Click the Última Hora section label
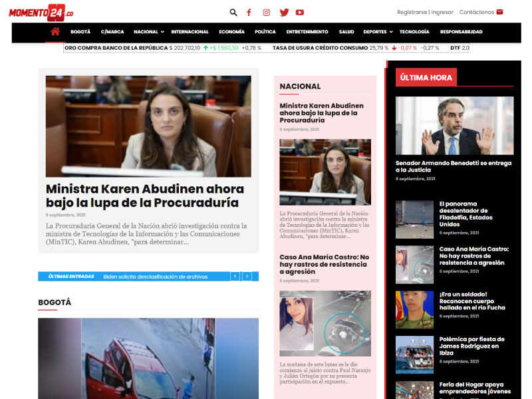 tap(426, 77)
